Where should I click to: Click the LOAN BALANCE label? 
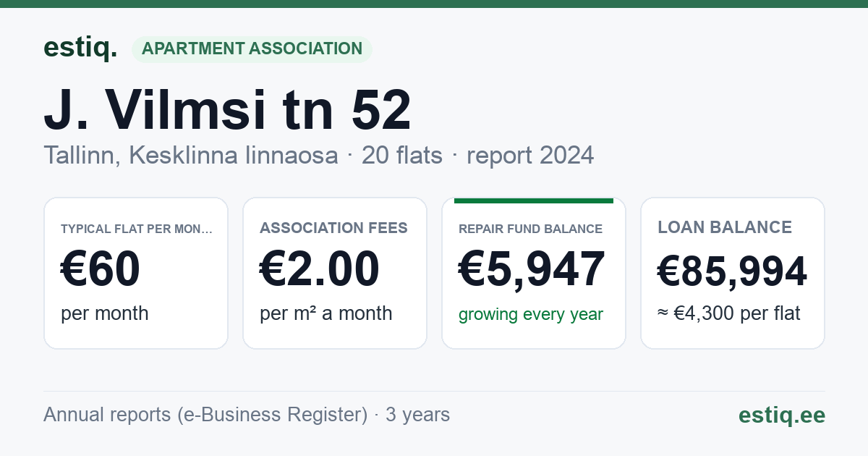tap(725, 227)
